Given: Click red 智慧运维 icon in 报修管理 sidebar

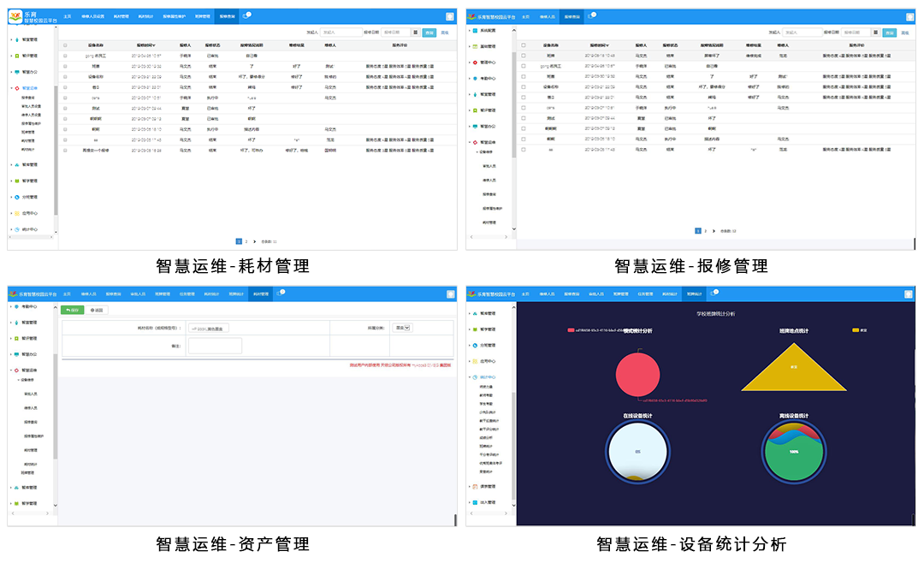Looking at the screenshot, I should pos(475,142).
